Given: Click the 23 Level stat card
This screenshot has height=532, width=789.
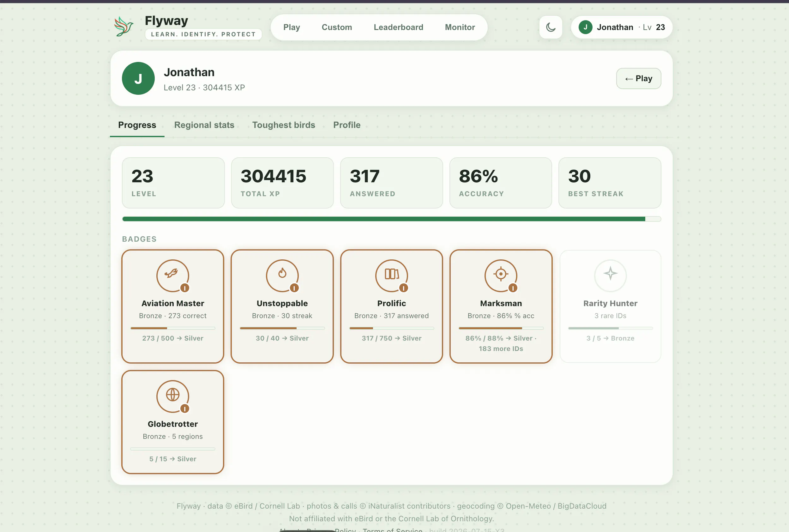Looking at the screenshot, I should [x=173, y=183].
